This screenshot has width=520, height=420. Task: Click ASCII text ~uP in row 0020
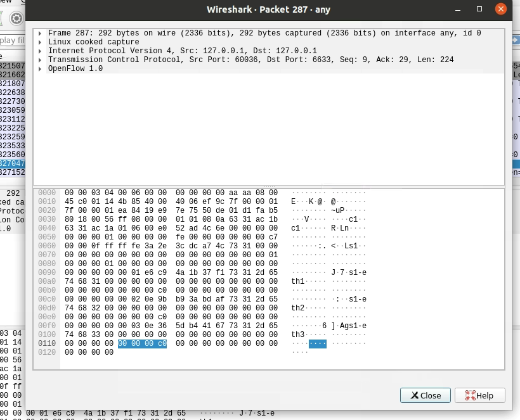pos(337,211)
